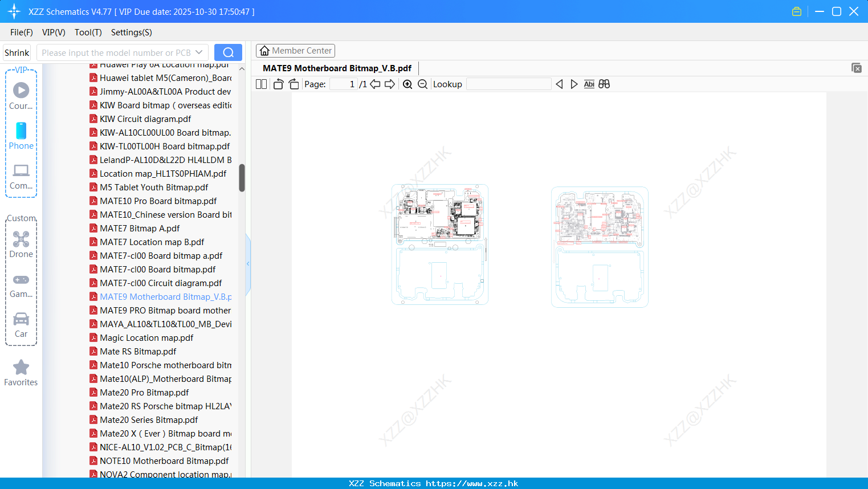Click the Shrink button

point(17,52)
